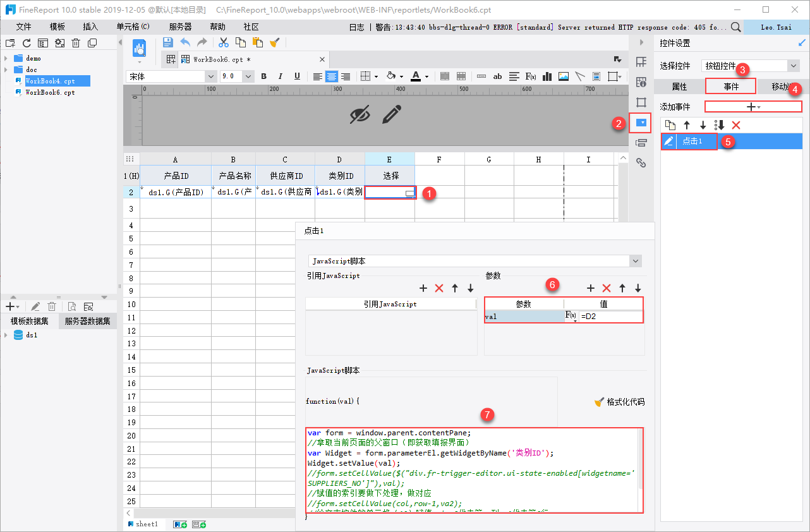The height and width of the screenshot is (532, 810).
Task: Align cell text to the right
Action: pyautogui.click(x=346, y=76)
